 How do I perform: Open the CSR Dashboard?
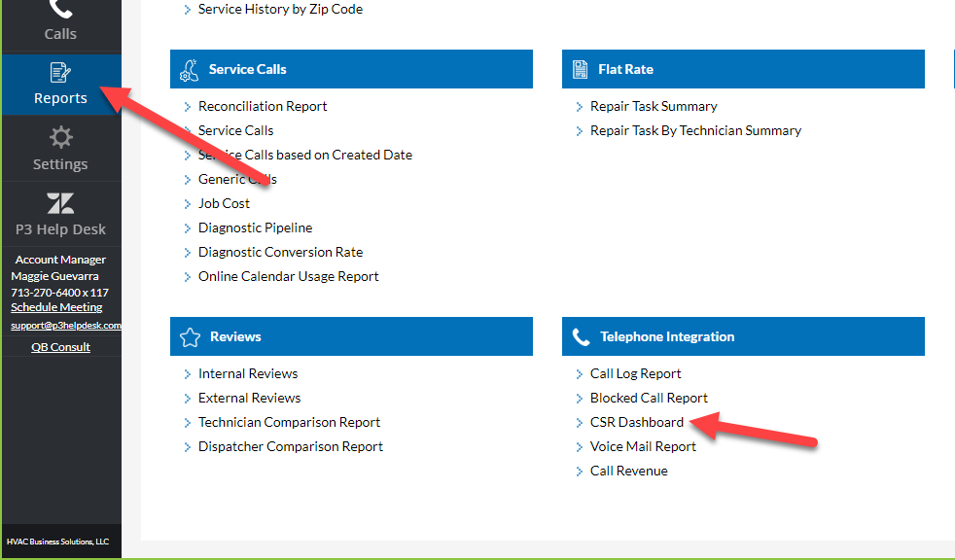coord(636,423)
